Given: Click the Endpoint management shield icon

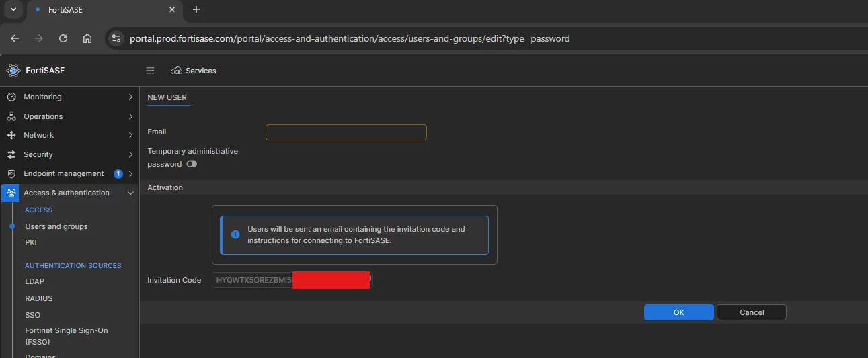Looking at the screenshot, I should tap(11, 173).
